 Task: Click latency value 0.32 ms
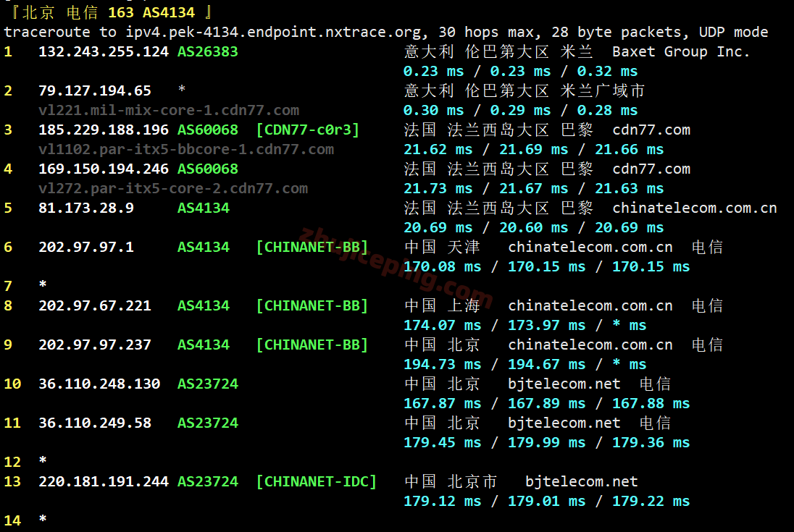[x=608, y=72]
